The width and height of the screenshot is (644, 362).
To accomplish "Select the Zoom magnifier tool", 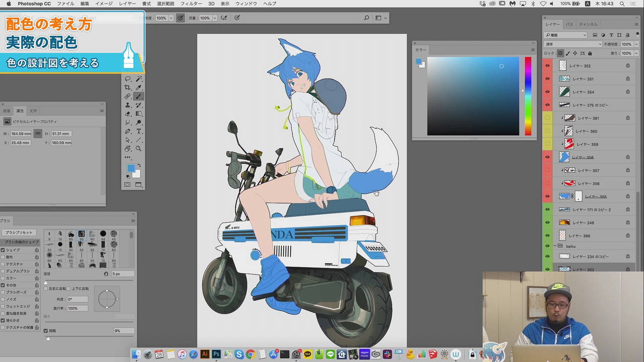I will coord(138,149).
